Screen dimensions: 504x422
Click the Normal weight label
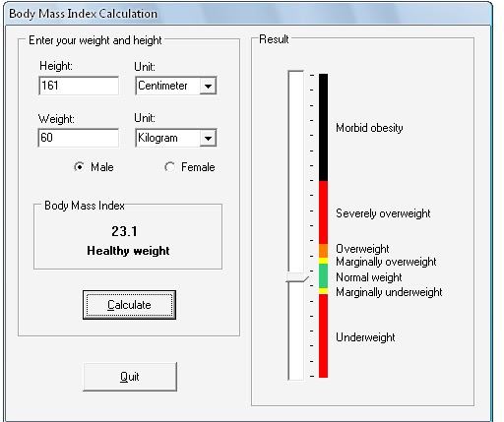369,277
